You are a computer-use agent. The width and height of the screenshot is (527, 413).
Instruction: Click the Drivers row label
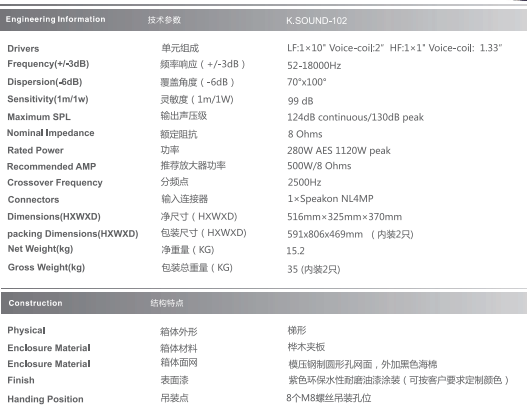pyautogui.click(x=23, y=49)
